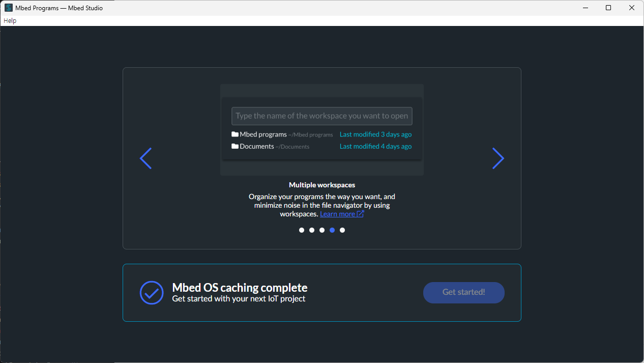Minimize the Mbed Studio window

pos(585,8)
